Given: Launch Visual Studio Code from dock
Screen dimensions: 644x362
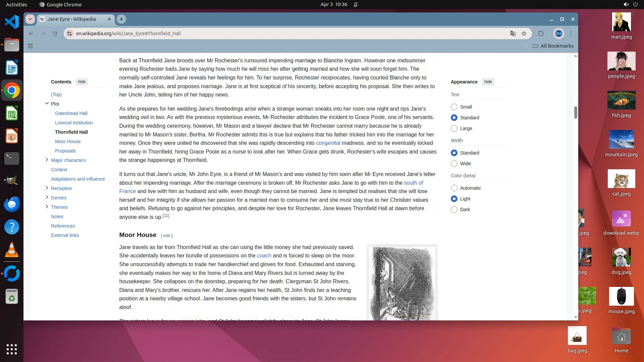Looking at the screenshot, I should click(x=12, y=22).
